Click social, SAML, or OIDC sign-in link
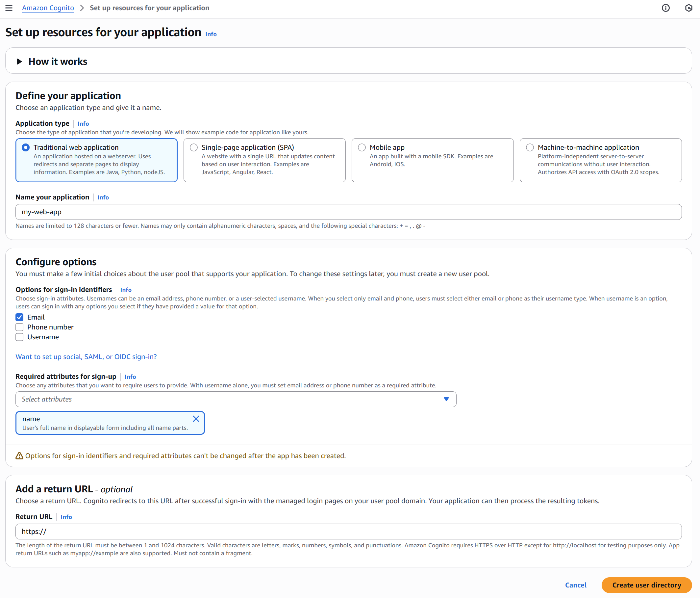The width and height of the screenshot is (700, 598). [86, 357]
